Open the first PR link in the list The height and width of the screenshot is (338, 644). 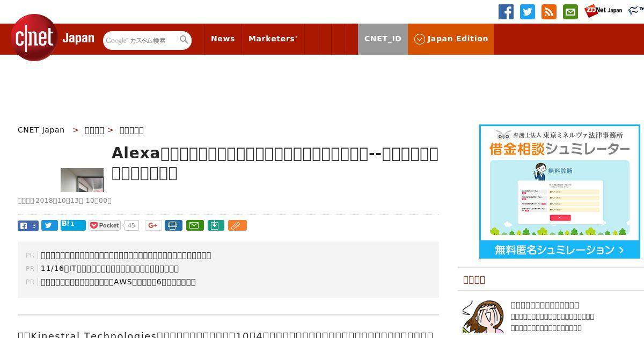pos(126,255)
